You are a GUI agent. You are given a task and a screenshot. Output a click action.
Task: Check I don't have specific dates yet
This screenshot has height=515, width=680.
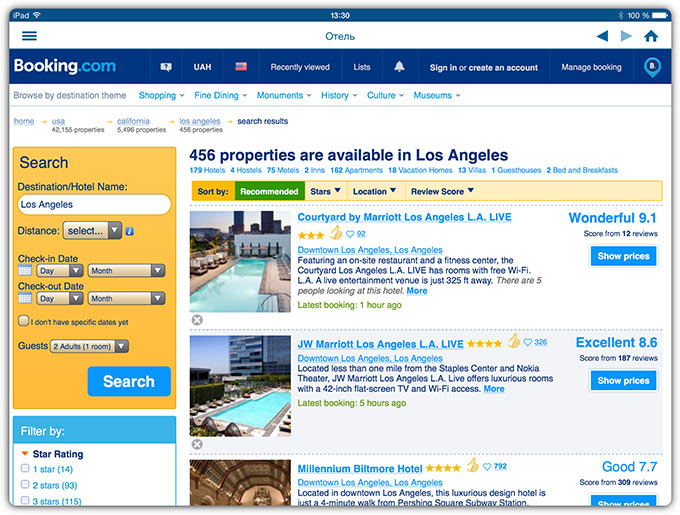coord(23,321)
